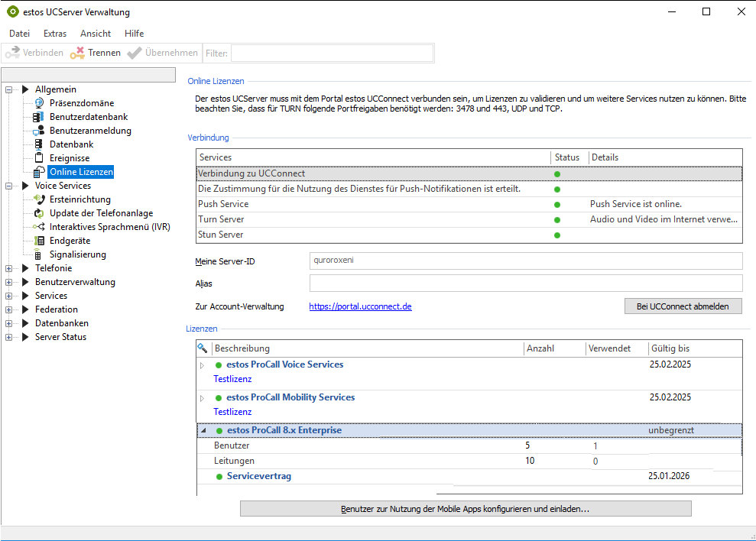Click the search icon in Lizenzen header
The image size is (756, 541).
pyautogui.click(x=203, y=348)
